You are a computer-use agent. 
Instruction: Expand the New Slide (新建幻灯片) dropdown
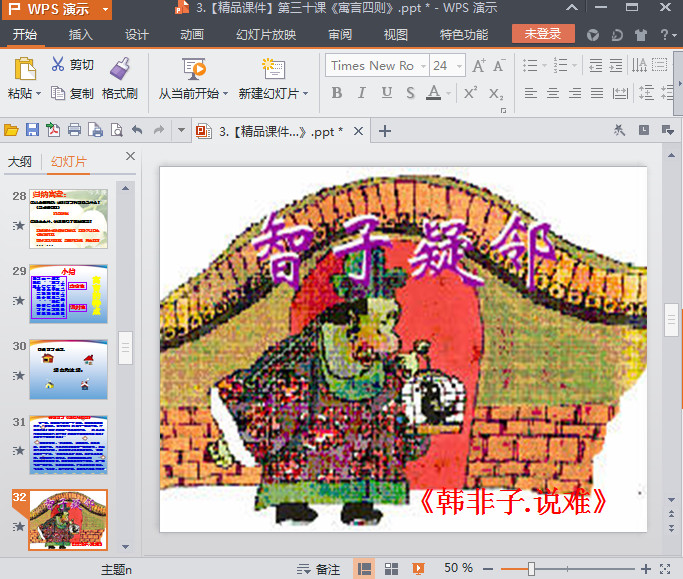click(x=305, y=94)
